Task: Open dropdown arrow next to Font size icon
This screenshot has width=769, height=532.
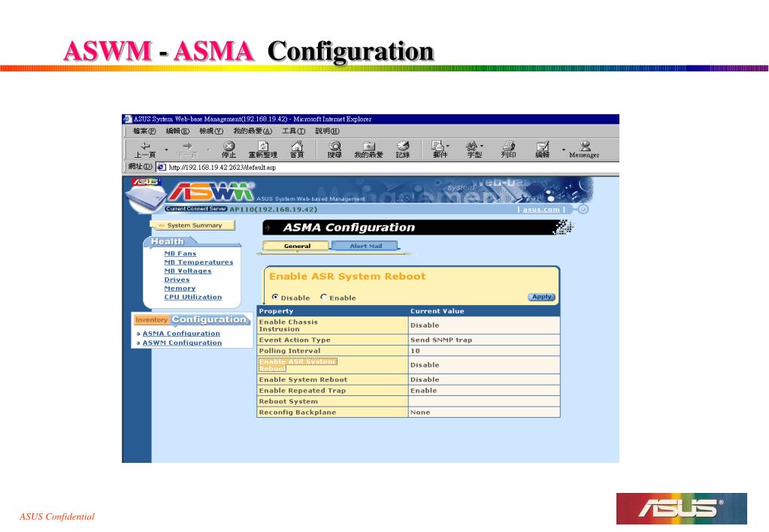Action: (482, 146)
